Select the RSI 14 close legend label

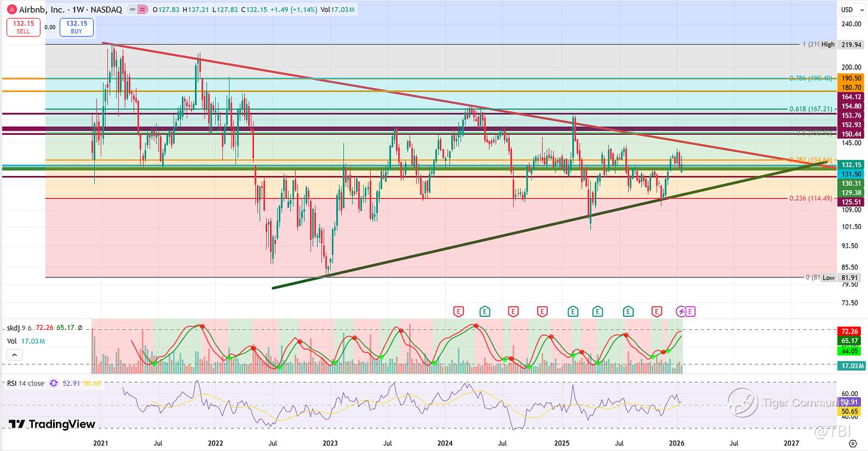26,384
